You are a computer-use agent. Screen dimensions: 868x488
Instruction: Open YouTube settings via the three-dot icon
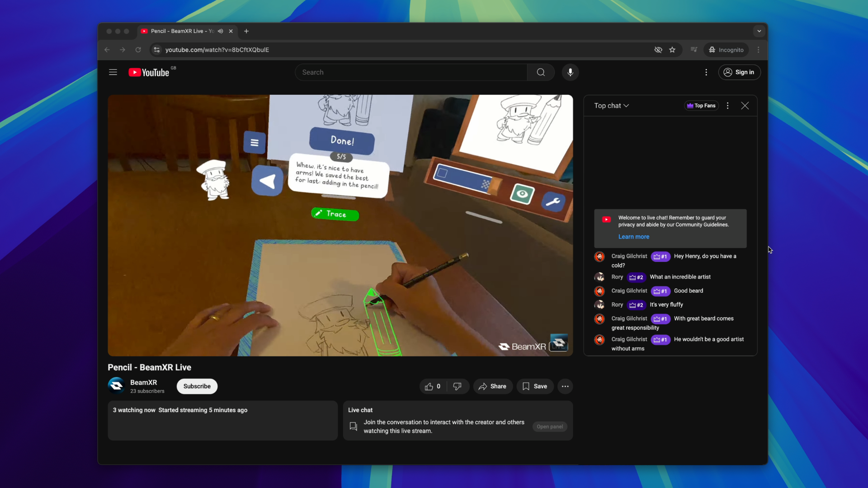pyautogui.click(x=706, y=72)
